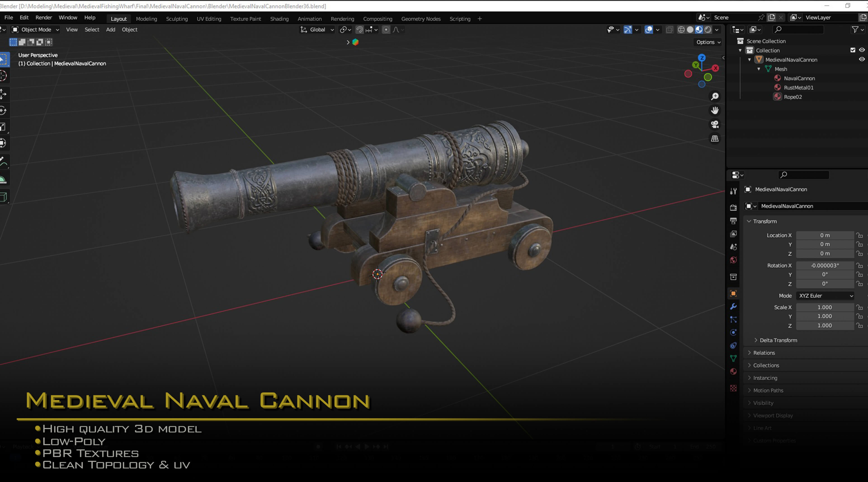Toggle the Collection exclude checkbox
The width and height of the screenshot is (868, 482).
[x=853, y=50]
